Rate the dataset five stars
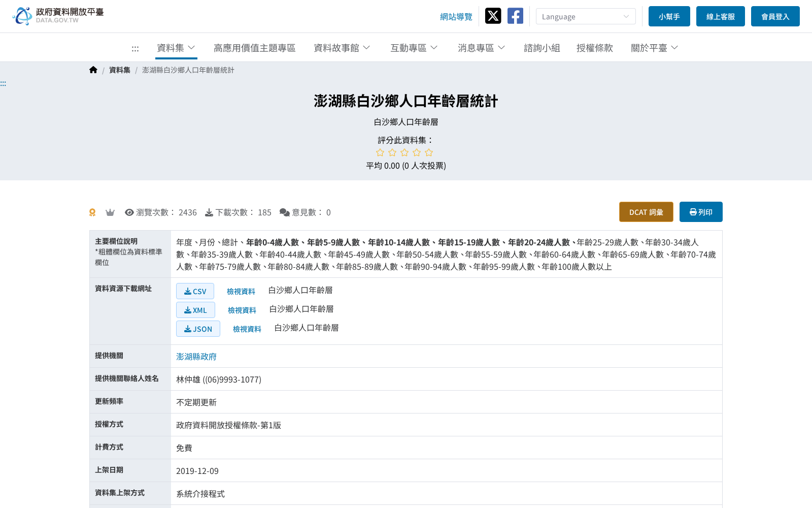This screenshot has width=812, height=508. [x=429, y=152]
